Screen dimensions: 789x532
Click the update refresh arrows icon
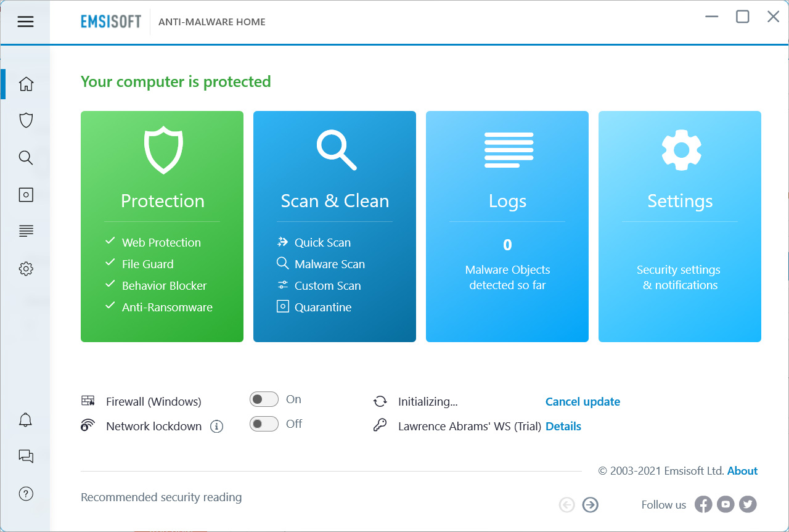coord(380,401)
